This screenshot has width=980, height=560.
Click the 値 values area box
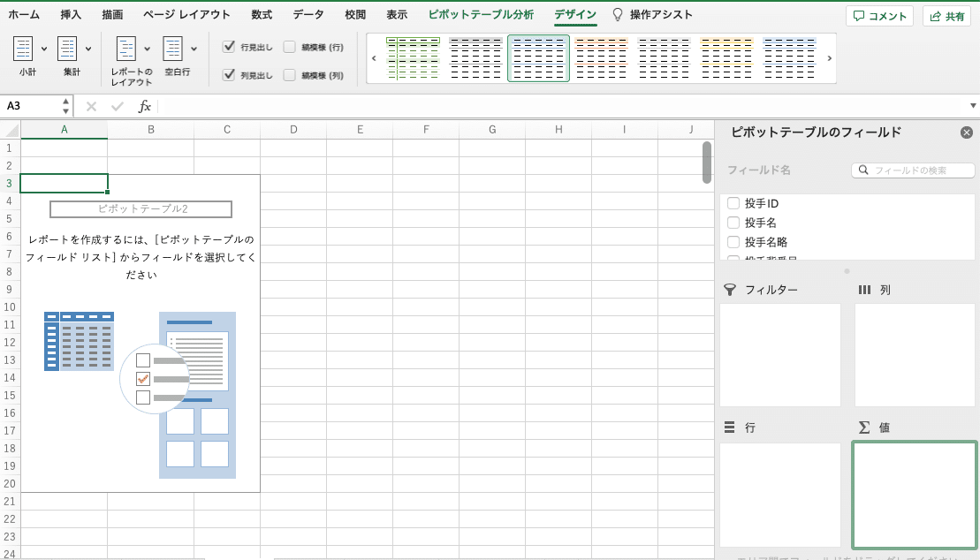point(915,495)
